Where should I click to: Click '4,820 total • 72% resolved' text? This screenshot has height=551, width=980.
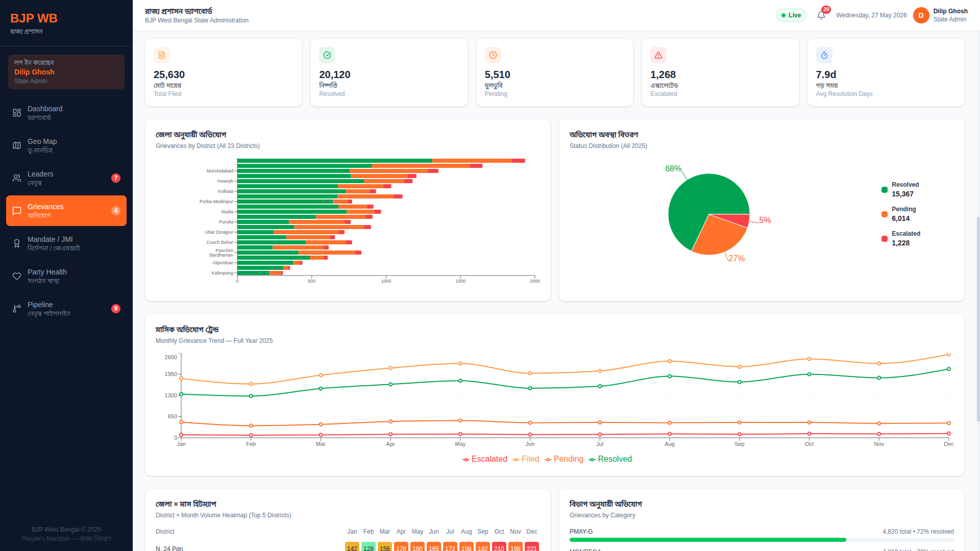(x=918, y=532)
